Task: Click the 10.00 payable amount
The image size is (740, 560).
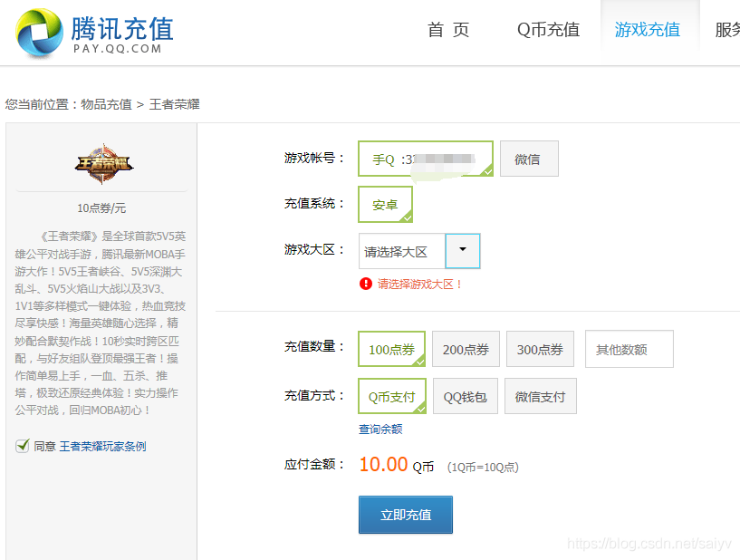Action: [x=383, y=464]
